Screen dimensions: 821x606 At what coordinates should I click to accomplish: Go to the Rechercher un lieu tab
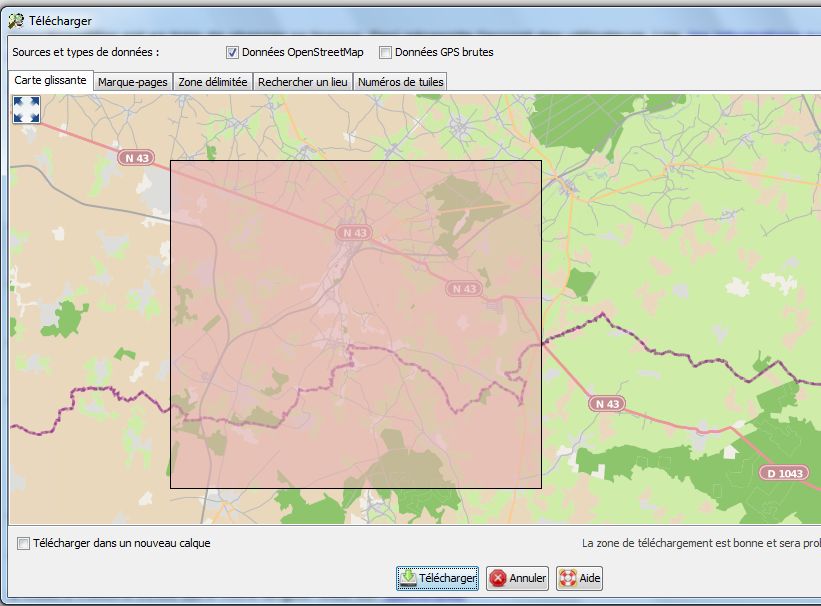302,82
